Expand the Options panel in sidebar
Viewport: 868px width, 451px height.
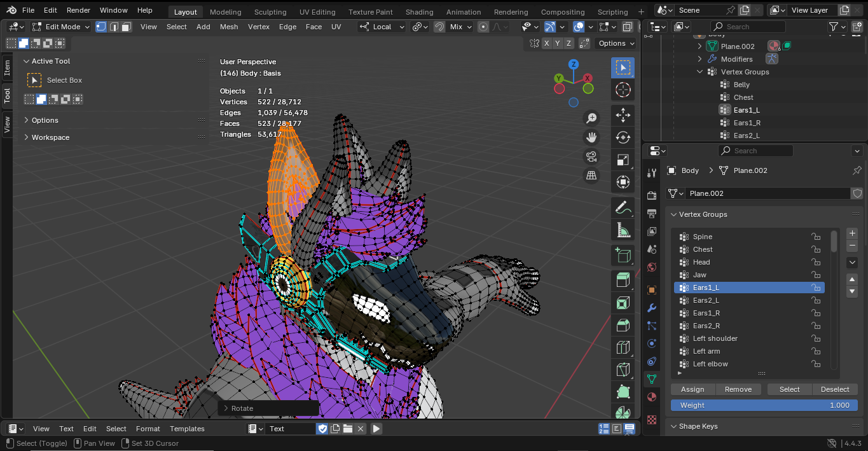coord(45,120)
